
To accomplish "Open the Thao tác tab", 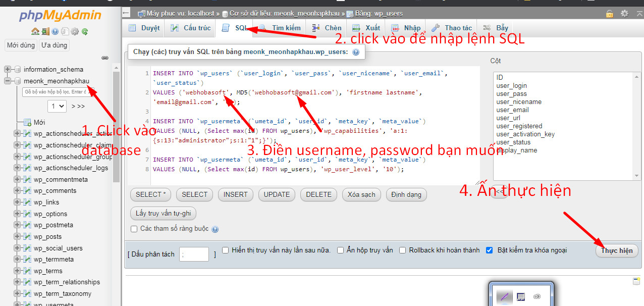I will click(x=452, y=28).
